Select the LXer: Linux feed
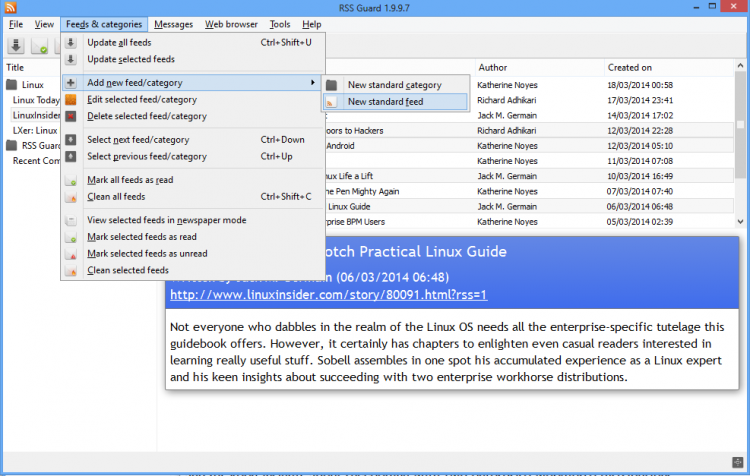 click(x=35, y=131)
